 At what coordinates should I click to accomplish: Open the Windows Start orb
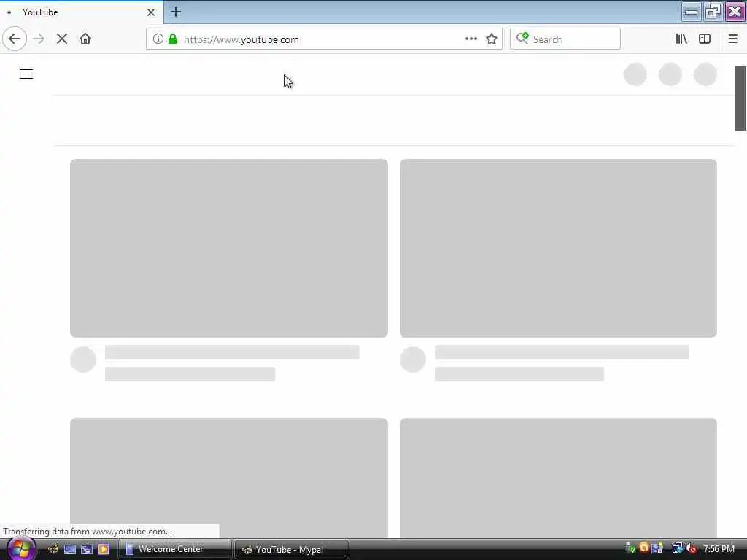pyautogui.click(x=20, y=549)
